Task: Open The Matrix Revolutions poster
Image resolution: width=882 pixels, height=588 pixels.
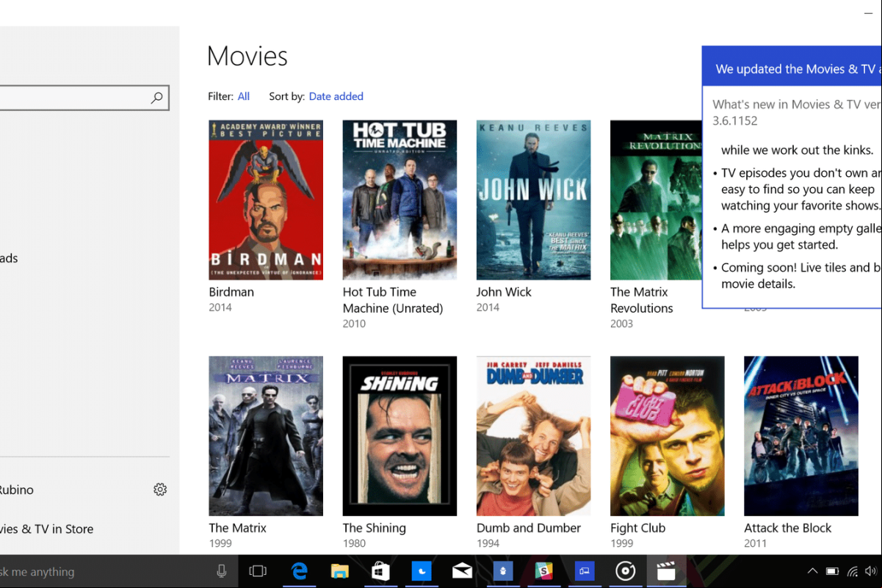Action: [656, 200]
